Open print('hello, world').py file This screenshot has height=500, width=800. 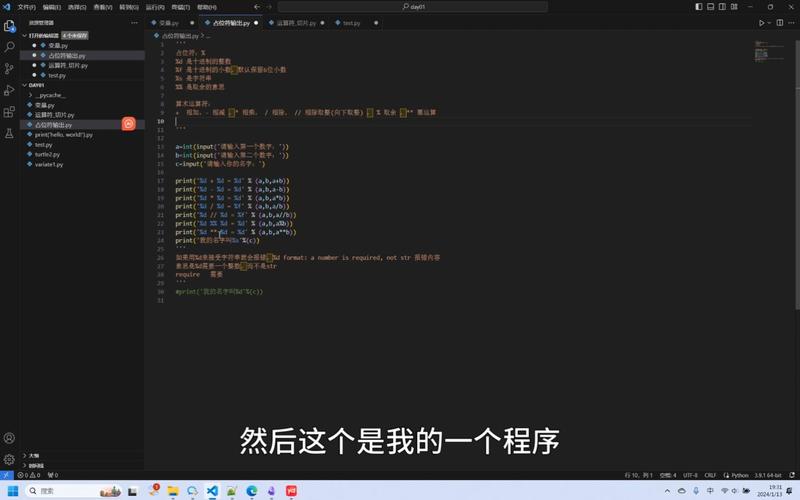pos(63,135)
